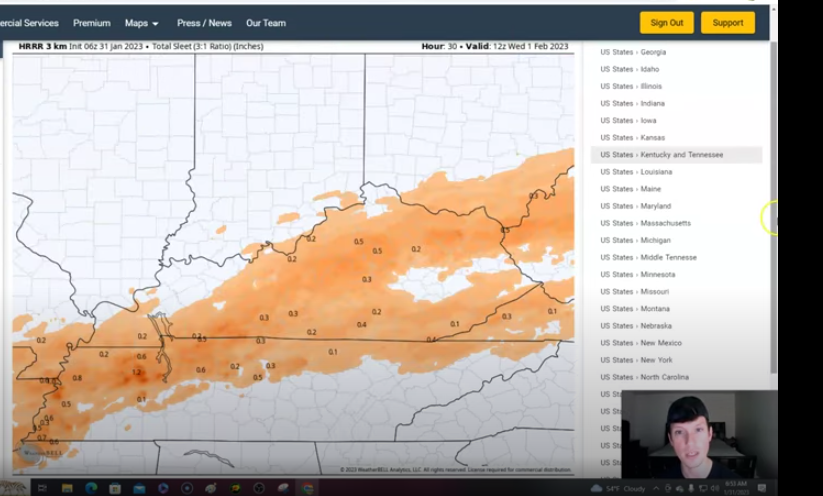Open the microphone tray icon

pos(691,489)
